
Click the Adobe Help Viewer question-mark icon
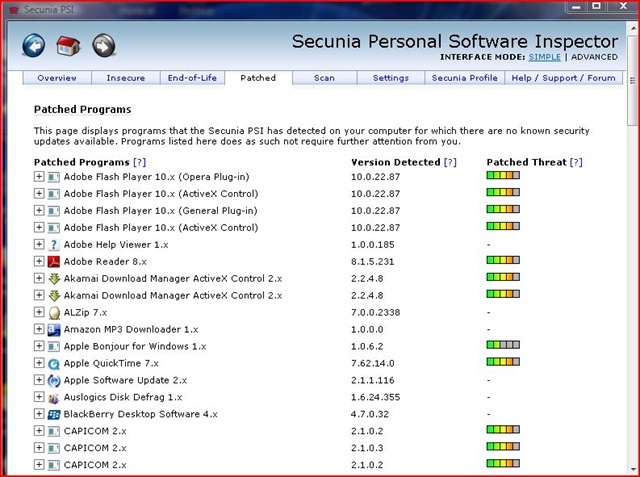pyautogui.click(x=53, y=245)
